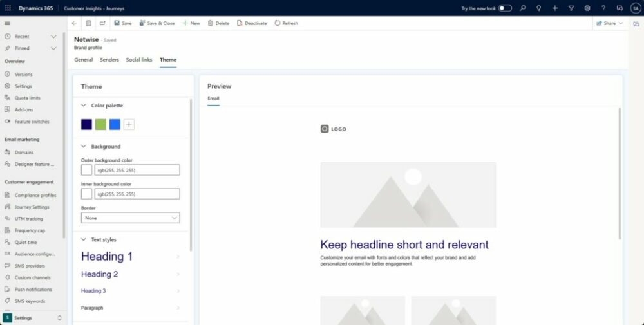Expand the Recent list in sidebar
Viewport: 644px width, 325px height.
point(35,37)
